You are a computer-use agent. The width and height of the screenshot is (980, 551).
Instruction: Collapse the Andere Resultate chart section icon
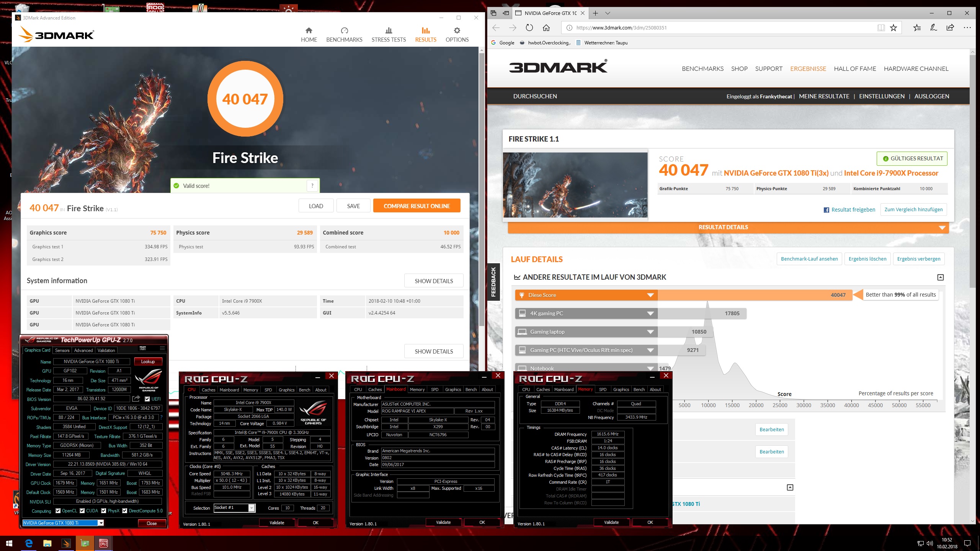click(x=941, y=277)
